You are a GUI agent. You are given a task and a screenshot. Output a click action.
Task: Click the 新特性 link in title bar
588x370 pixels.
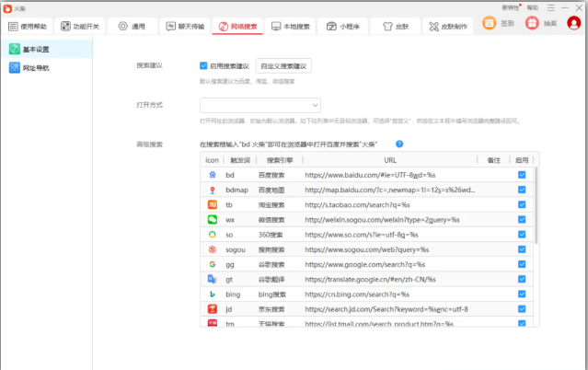click(509, 6)
